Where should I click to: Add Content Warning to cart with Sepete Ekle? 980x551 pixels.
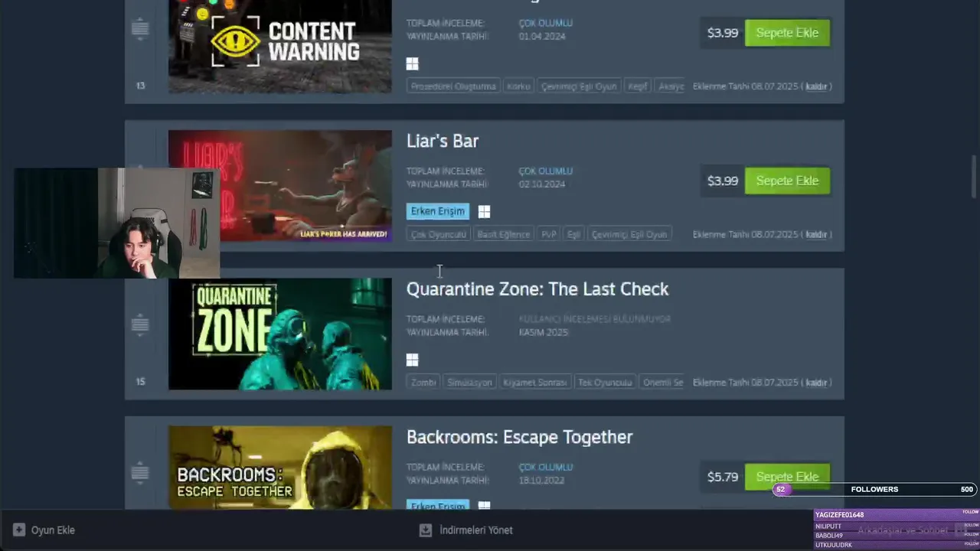tap(787, 33)
